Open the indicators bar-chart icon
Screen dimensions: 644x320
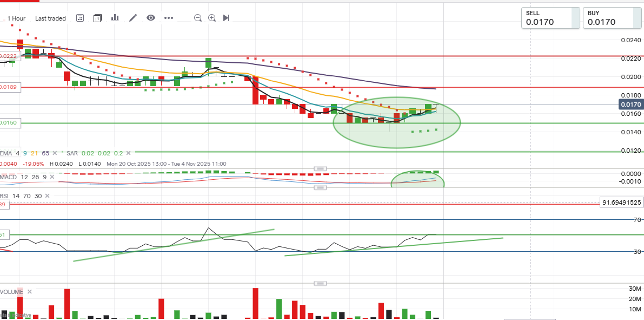pyautogui.click(x=115, y=18)
